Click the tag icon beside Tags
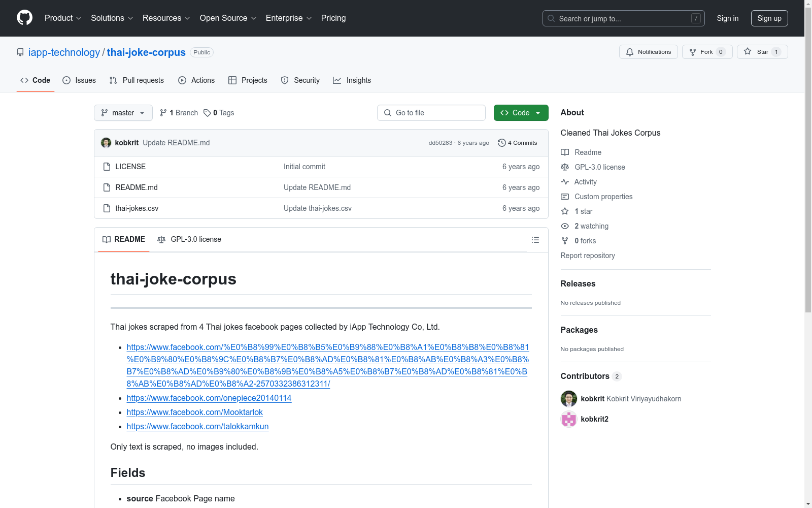 [x=207, y=113]
